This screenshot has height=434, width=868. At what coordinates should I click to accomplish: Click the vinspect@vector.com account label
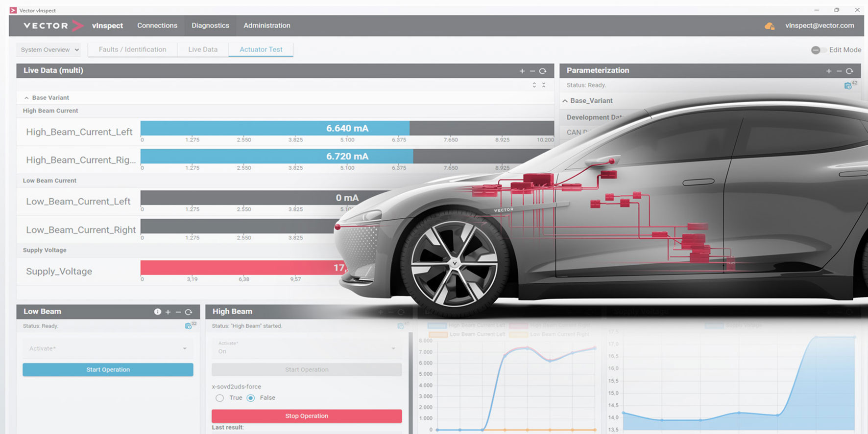point(820,25)
